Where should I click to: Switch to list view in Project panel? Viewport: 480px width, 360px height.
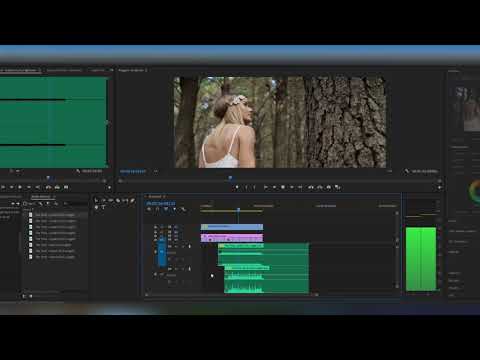pos(25,296)
